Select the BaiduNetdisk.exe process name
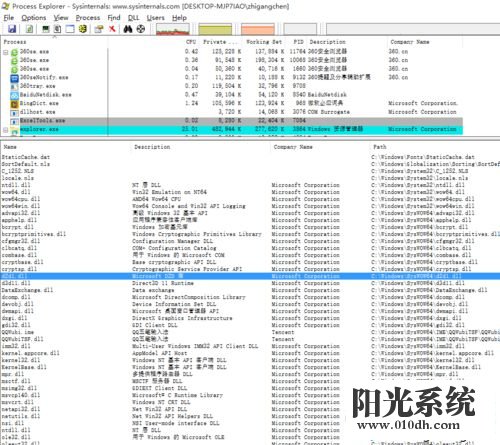This screenshot has height=445, width=500. (x=46, y=95)
